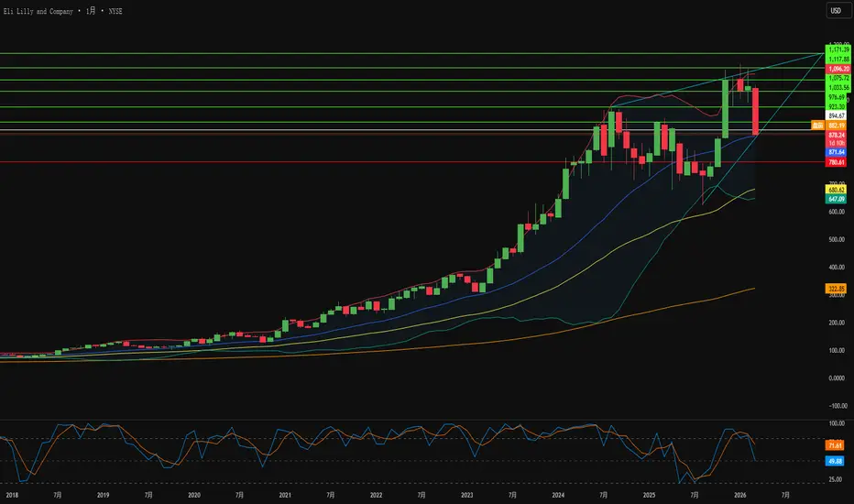Select the 2021 label on time axis
This screenshot has height=504, width=854.
pos(285,495)
